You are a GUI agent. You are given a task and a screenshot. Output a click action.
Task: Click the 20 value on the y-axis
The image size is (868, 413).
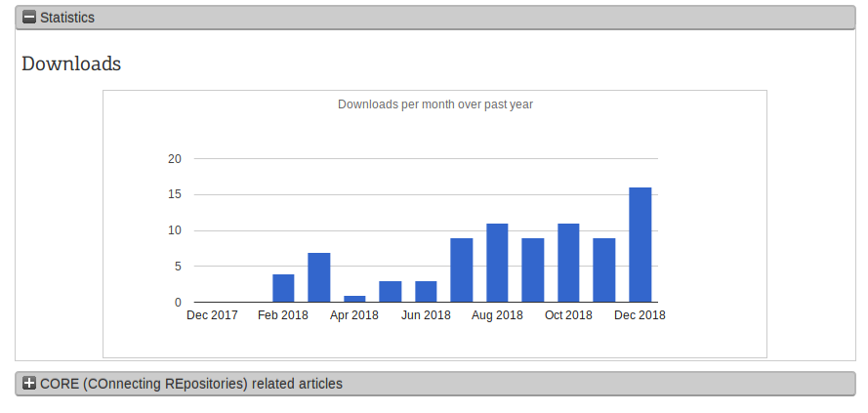point(175,159)
